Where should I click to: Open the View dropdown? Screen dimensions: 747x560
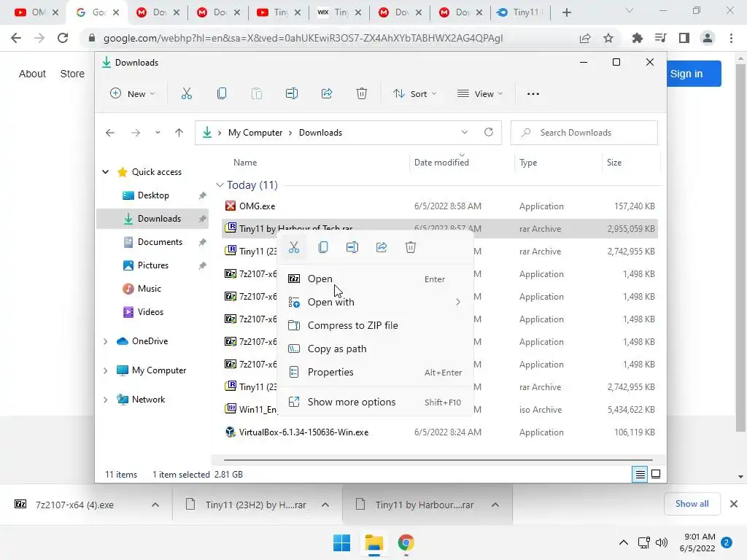pyautogui.click(x=480, y=94)
